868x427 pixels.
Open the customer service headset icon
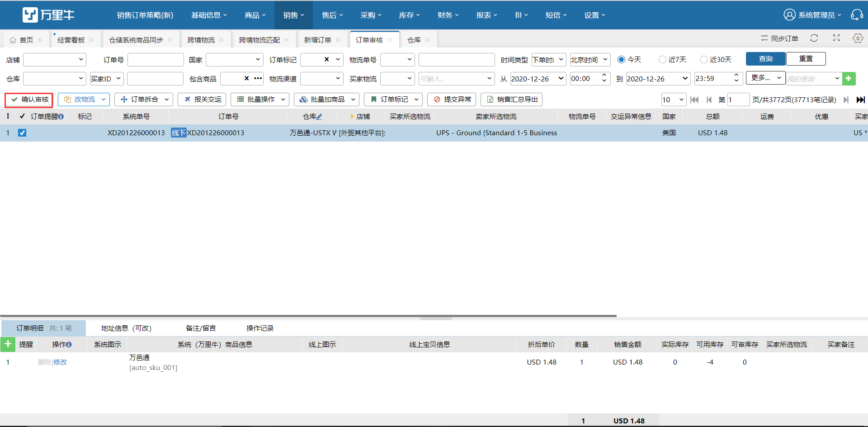(x=857, y=15)
